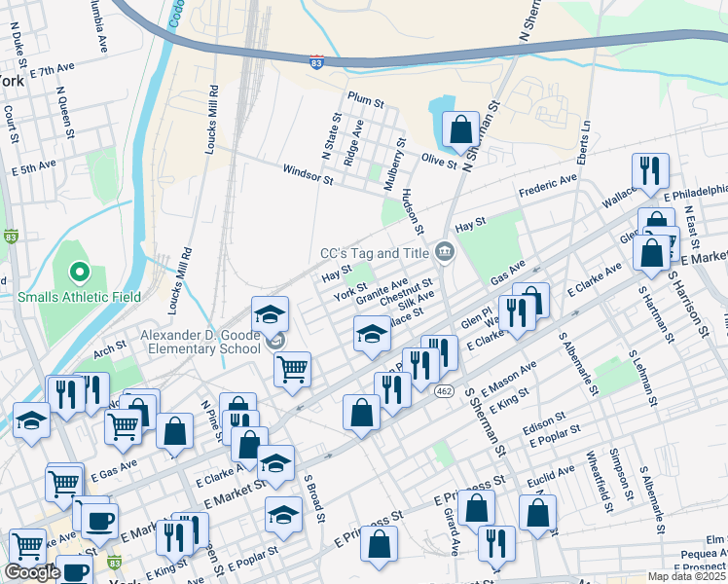Click the CC's Tag and Title label

point(375,253)
